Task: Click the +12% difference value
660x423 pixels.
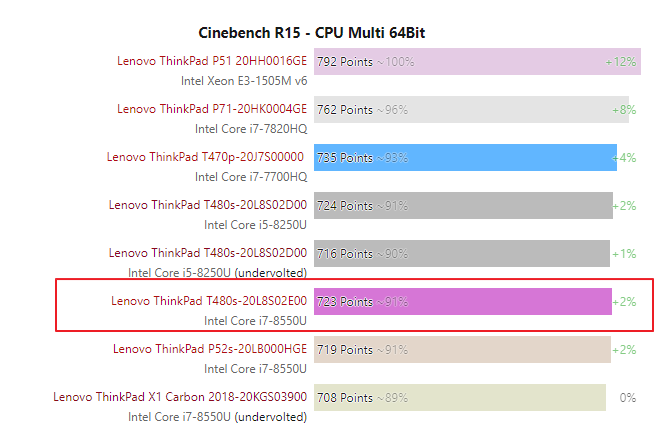Action: [621, 62]
